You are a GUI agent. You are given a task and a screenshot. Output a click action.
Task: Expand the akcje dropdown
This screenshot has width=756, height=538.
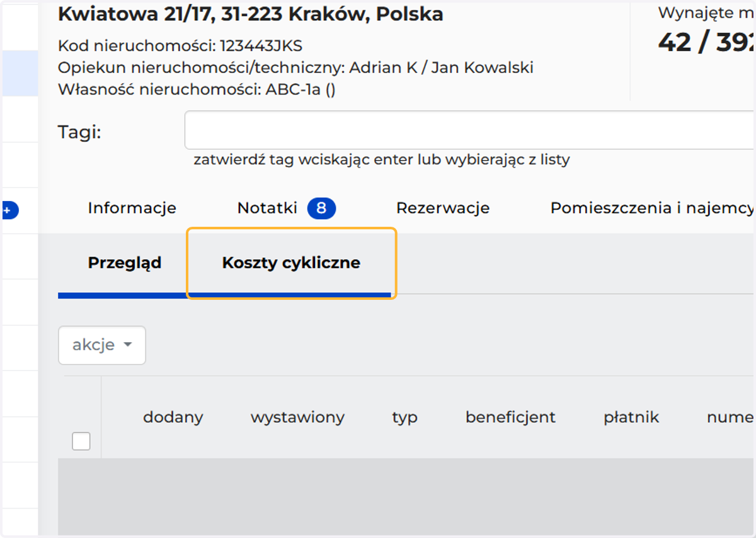coord(102,345)
